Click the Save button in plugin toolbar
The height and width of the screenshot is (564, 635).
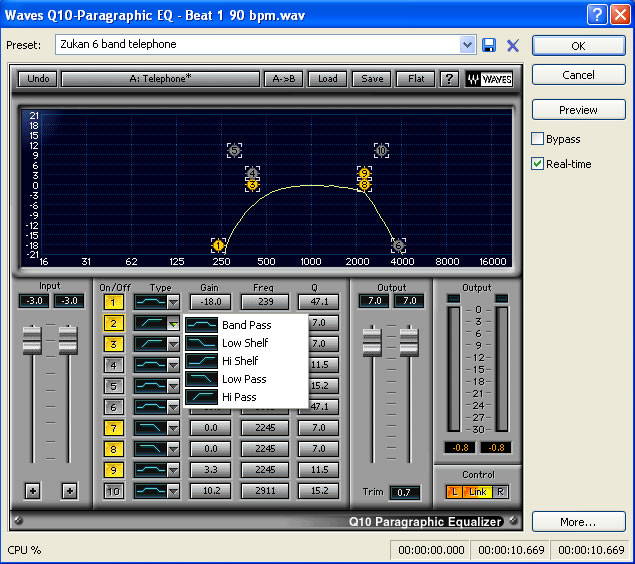[x=372, y=79]
